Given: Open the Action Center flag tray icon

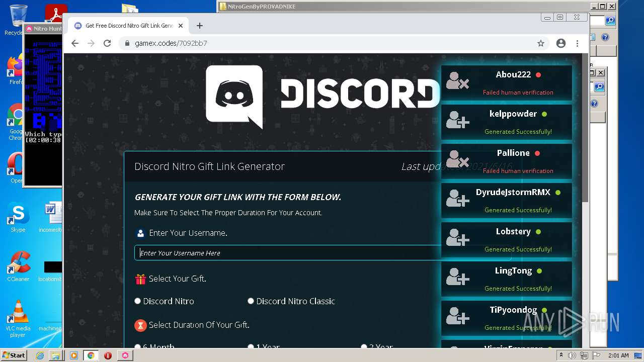Looking at the screenshot, I should coord(596,355).
